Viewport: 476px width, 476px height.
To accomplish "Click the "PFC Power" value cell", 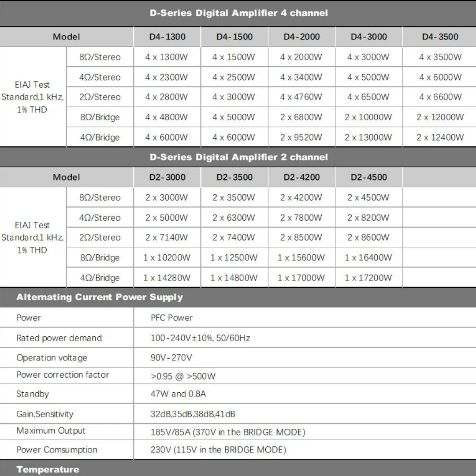I will (x=171, y=318).
